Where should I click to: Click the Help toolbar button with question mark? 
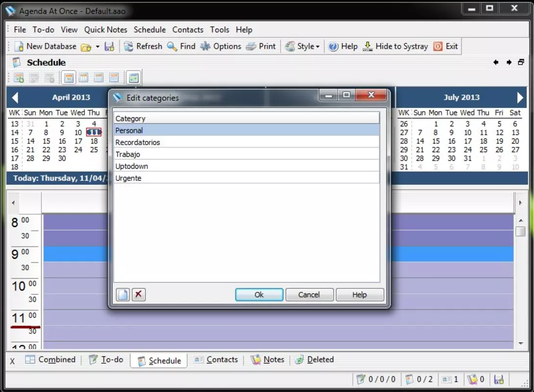pos(343,46)
